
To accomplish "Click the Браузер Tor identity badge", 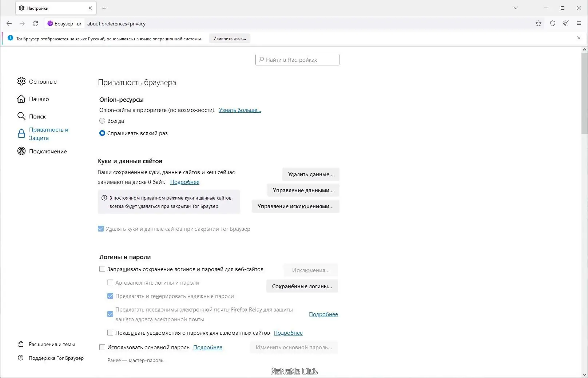I will [x=65, y=24].
